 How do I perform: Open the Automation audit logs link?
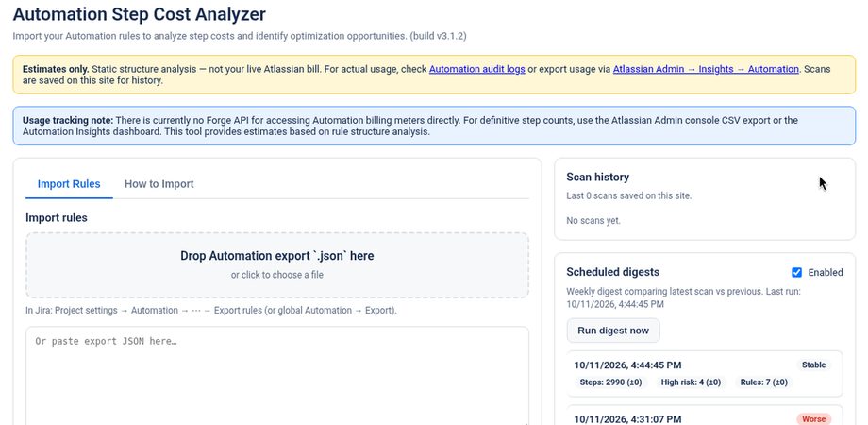477,69
